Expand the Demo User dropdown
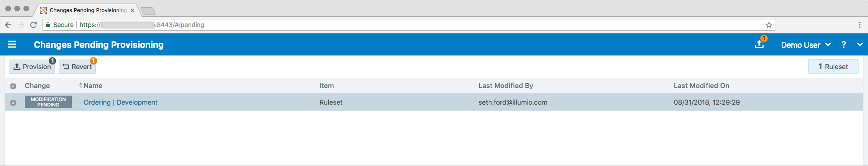Screen dimensions: 868x166 point(806,45)
